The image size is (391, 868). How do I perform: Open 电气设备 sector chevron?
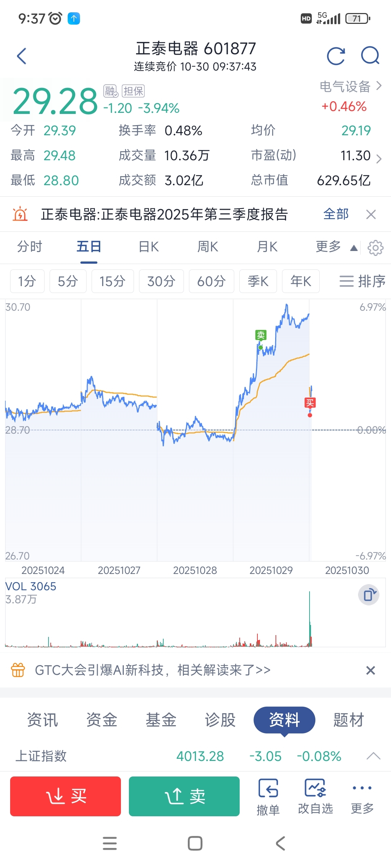pyautogui.click(x=379, y=86)
